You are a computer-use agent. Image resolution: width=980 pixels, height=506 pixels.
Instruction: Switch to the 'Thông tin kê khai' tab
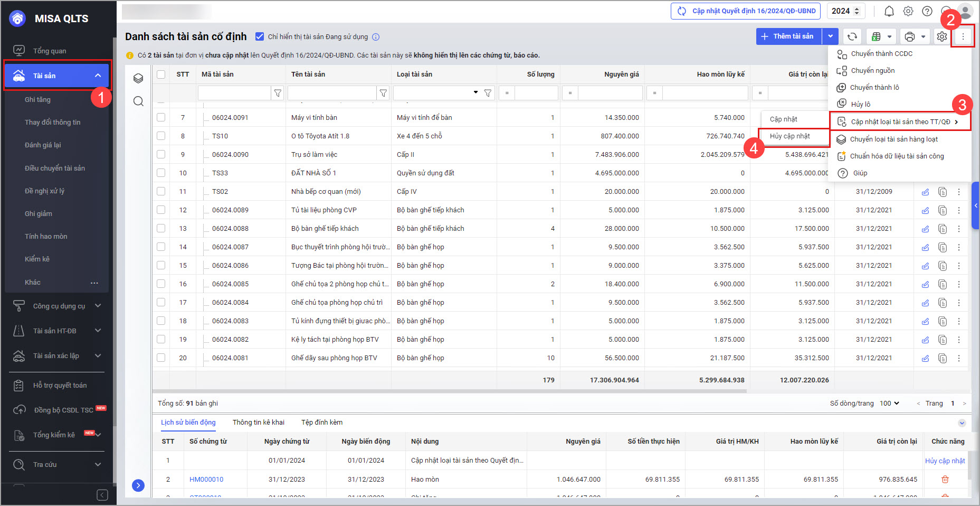coord(258,422)
